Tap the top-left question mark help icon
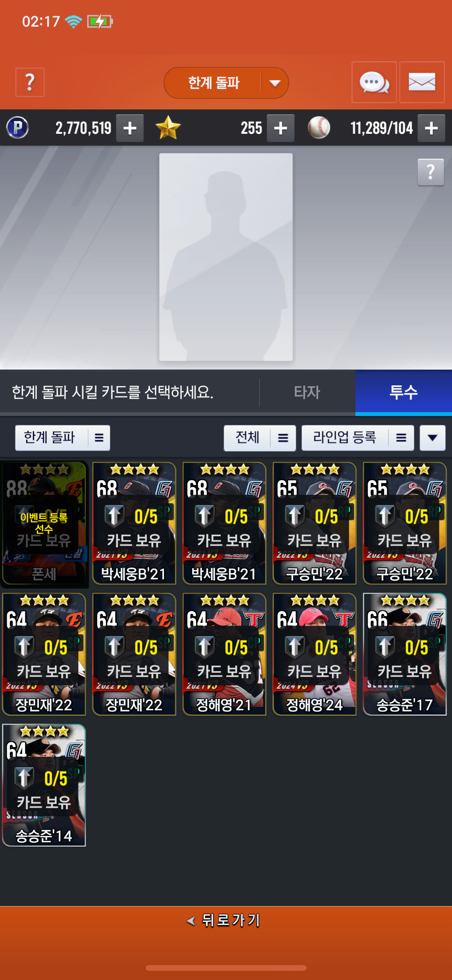The height and width of the screenshot is (980, 452). 30,82
